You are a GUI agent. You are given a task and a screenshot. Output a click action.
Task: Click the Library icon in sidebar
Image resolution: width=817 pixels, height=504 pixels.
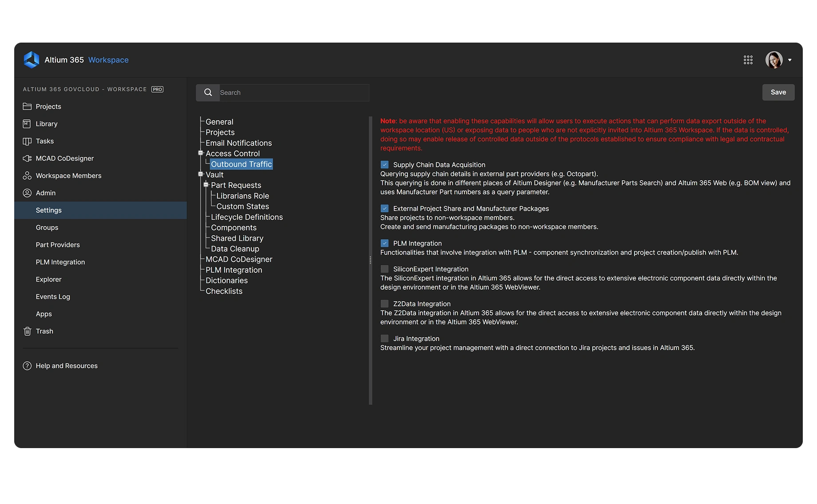27,124
